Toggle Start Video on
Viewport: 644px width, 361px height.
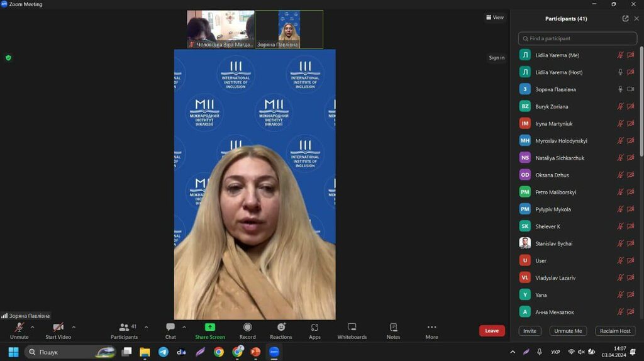tap(58, 327)
